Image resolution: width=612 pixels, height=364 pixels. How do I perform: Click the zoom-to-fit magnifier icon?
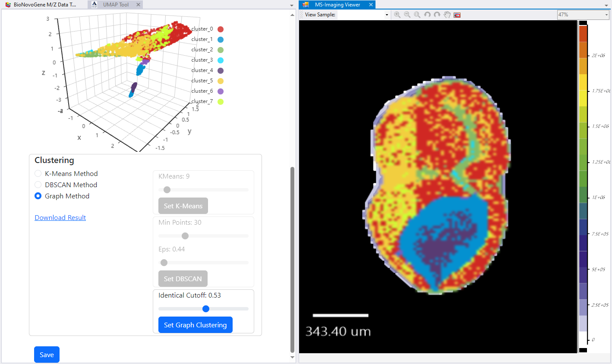[x=417, y=15]
